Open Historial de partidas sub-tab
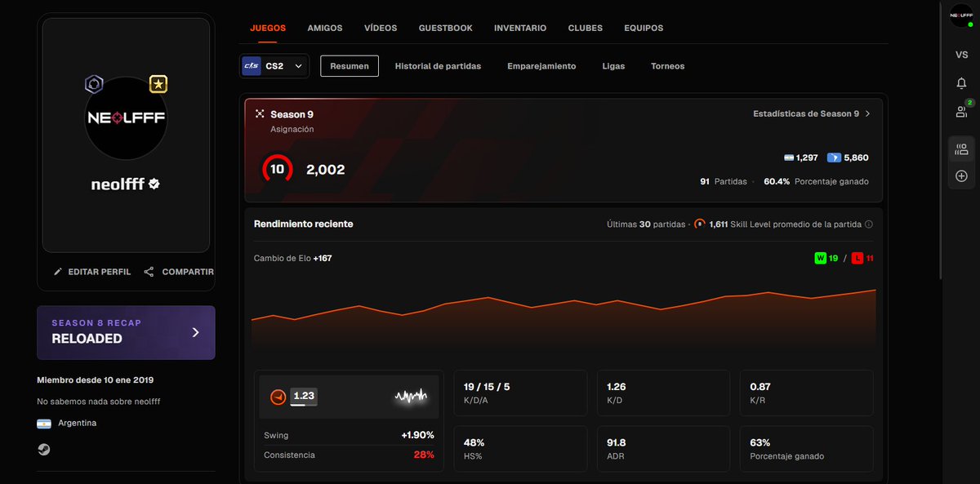This screenshot has width=980, height=484. tap(438, 66)
